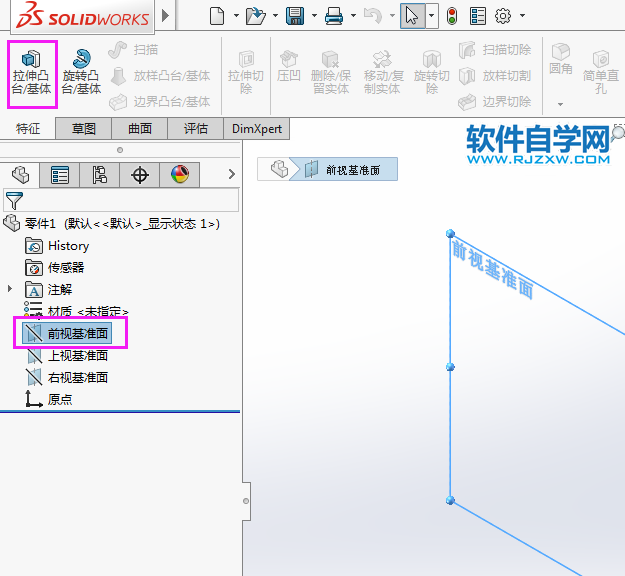Viewport: 625px width, 576px height.
Task: Switch to the 草图 (Sketch) tab
Action: point(84,129)
